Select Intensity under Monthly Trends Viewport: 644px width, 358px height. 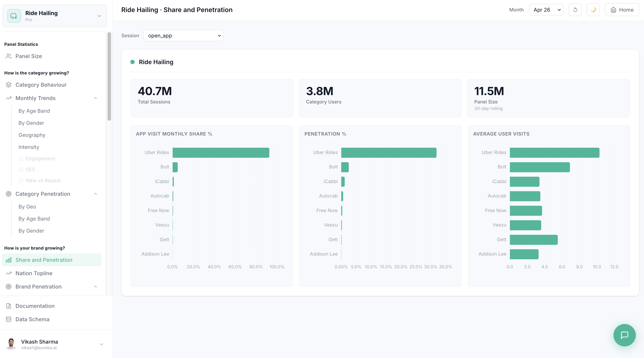(29, 147)
